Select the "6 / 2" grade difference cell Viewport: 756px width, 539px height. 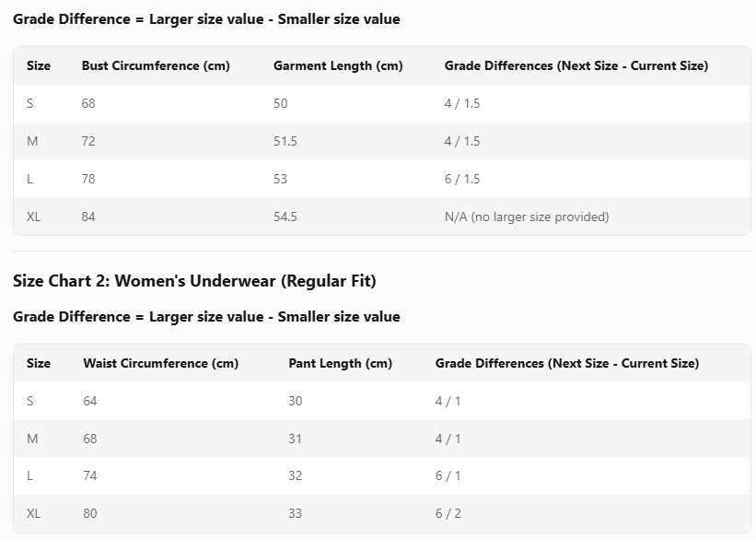(x=448, y=514)
